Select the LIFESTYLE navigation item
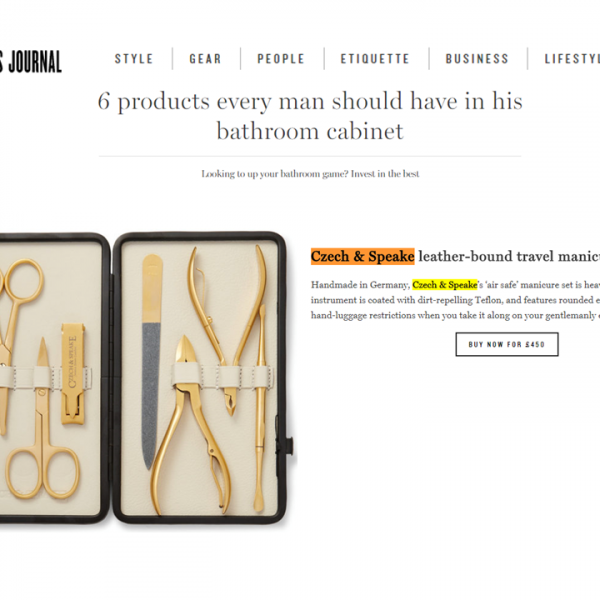 (572, 59)
